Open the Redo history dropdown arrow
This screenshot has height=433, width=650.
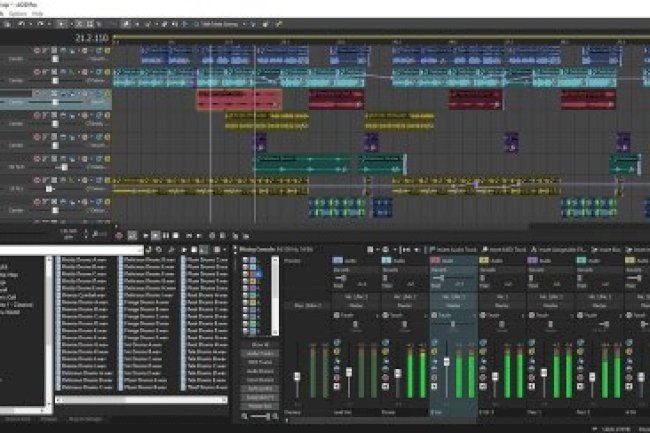[x=48, y=24]
